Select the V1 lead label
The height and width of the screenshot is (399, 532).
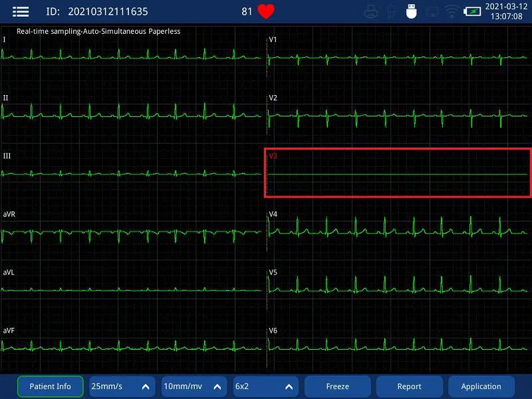coord(273,40)
